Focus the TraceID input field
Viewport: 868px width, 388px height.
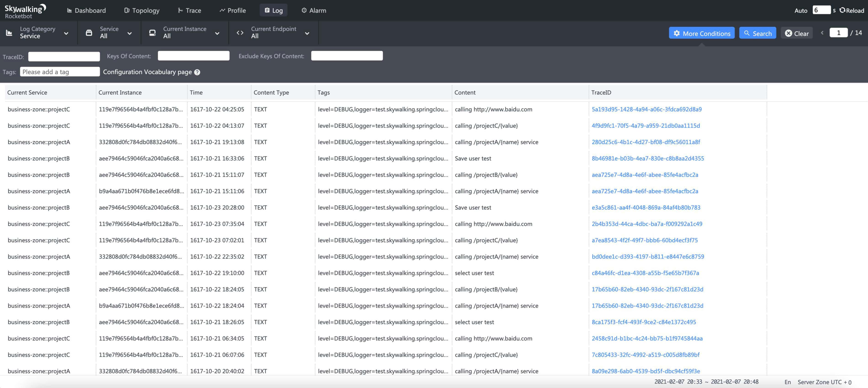coord(64,57)
